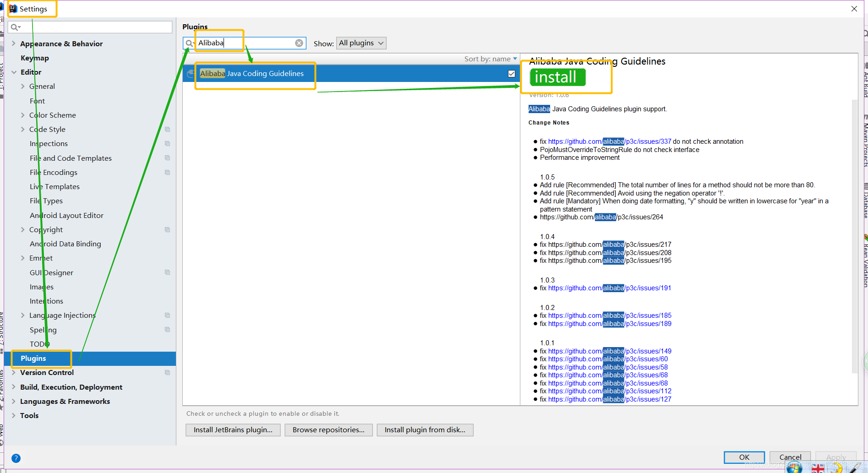Open the Sort by name dropdown

(491, 59)
